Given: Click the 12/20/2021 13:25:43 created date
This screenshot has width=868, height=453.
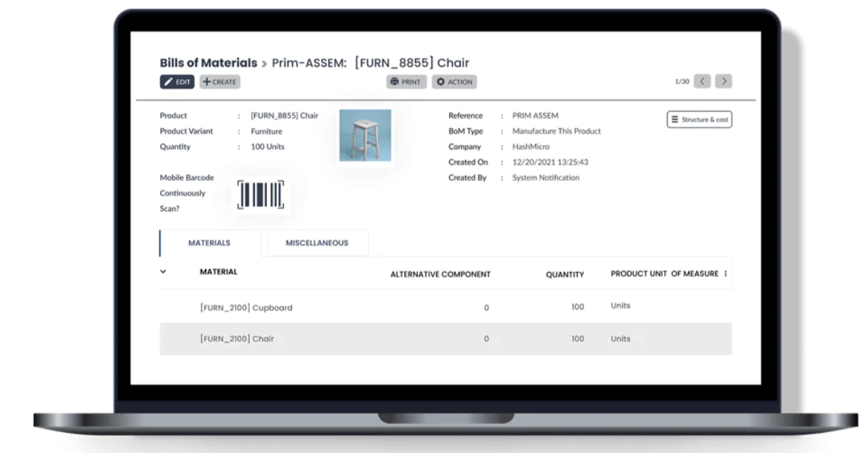Looking at the screenshot, I should pos(550,162).
